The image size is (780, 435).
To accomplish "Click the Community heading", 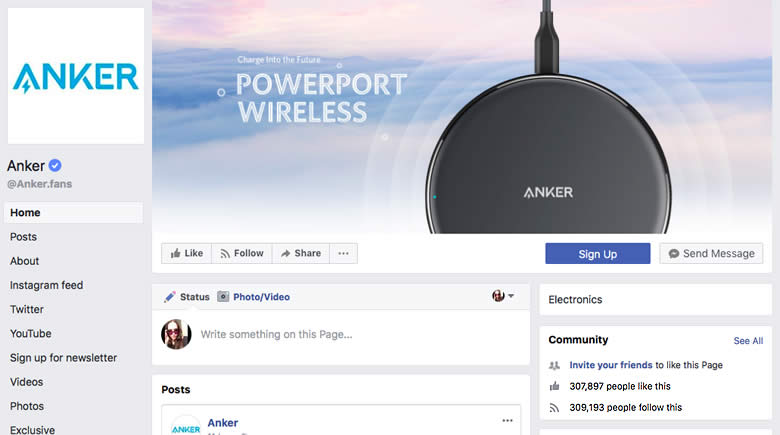I will [x=578, y=340].
